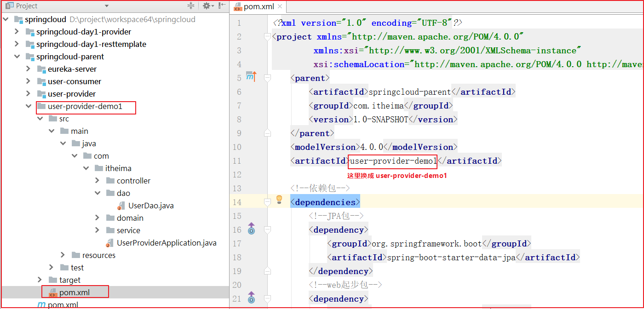The image size is (644, 309).
Task: Click the Collapse All icon in Project panel
Action: point(191,6)
